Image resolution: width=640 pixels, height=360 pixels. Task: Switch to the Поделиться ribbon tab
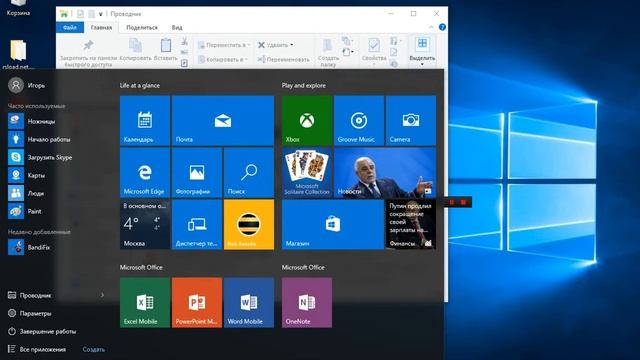coord(142,27)
